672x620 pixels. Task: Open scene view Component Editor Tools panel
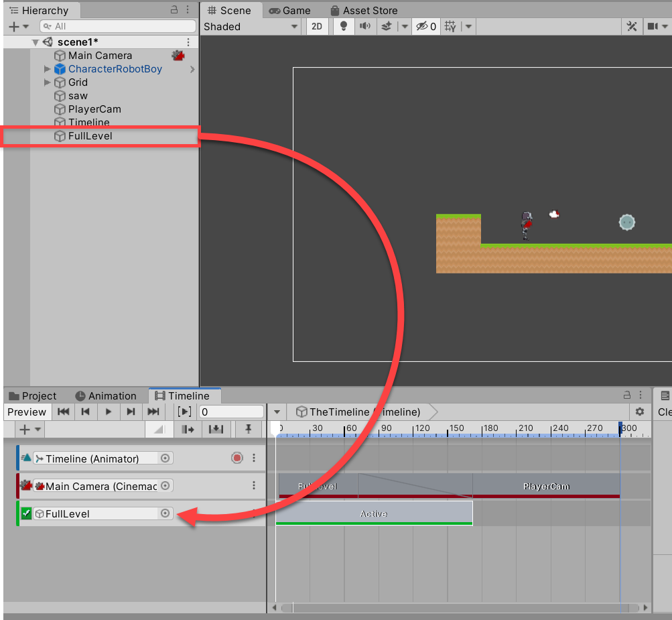pos(632,27)
